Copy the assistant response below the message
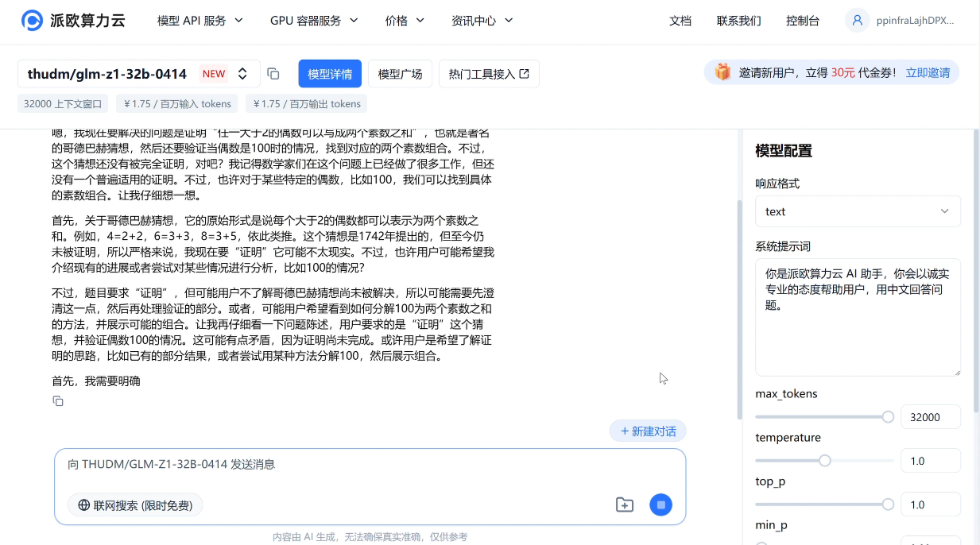Viewport: 980px width, 545px height. (x=58, y=401)
